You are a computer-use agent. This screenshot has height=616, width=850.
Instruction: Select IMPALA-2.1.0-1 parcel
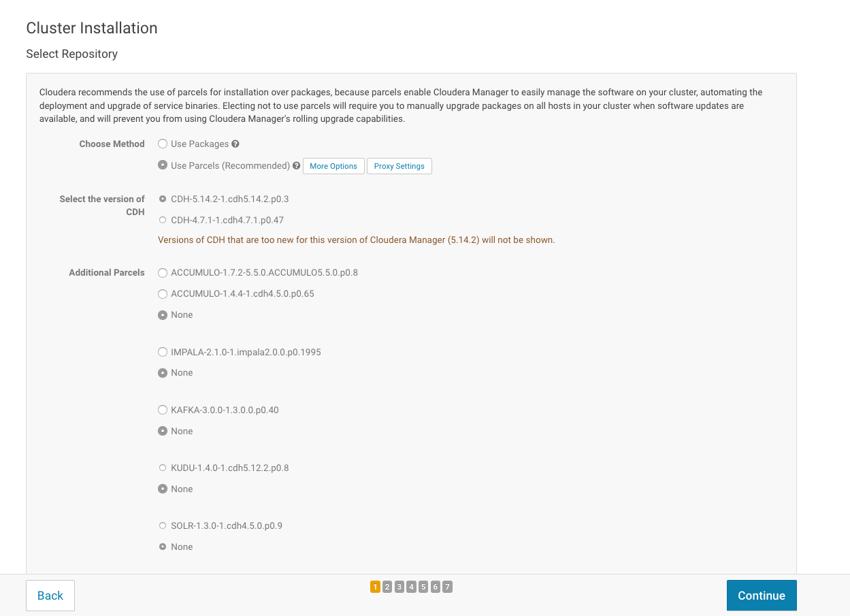coord(163,352)
